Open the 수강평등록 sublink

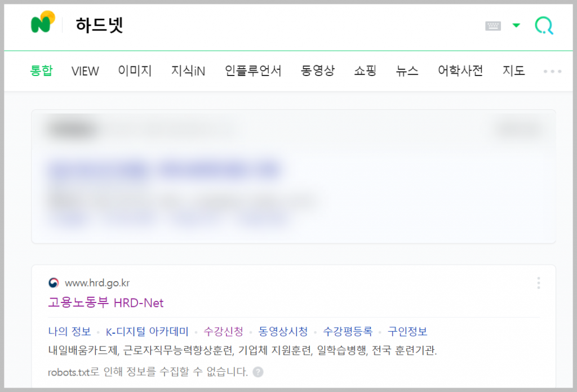pyautogui.click(x=348, y=331)
